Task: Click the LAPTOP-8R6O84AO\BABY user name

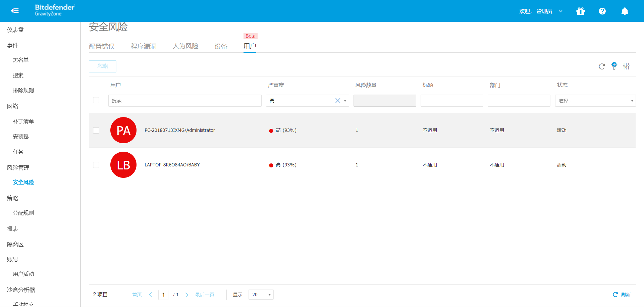Action: [172, 165]
